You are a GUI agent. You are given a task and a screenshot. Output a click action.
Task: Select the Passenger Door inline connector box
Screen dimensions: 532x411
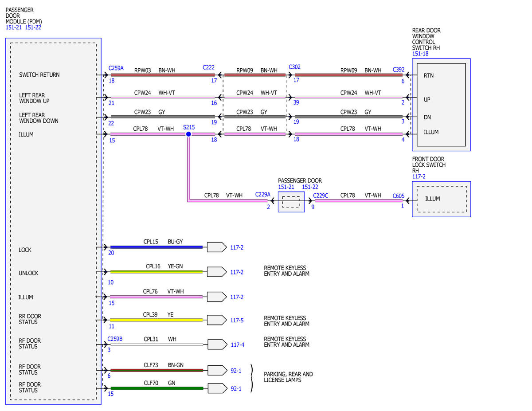point(291,202)
